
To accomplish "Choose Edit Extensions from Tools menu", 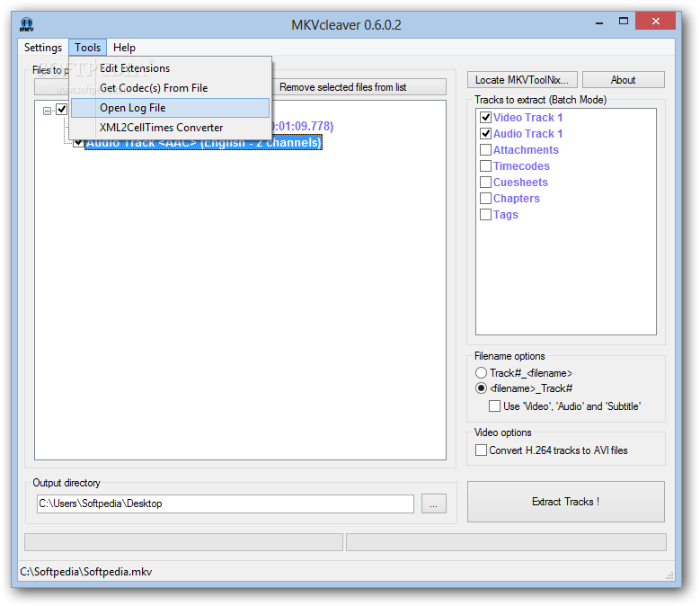I will (170, 68).
